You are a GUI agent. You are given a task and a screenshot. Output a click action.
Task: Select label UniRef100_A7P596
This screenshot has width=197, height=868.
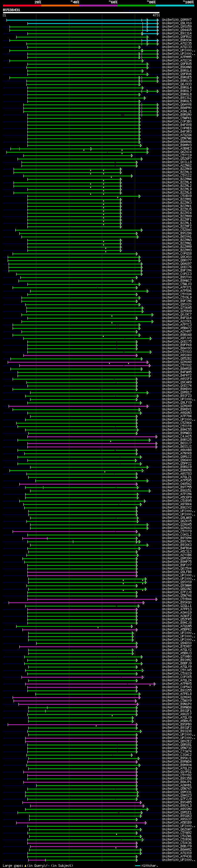tap(177, 291)
